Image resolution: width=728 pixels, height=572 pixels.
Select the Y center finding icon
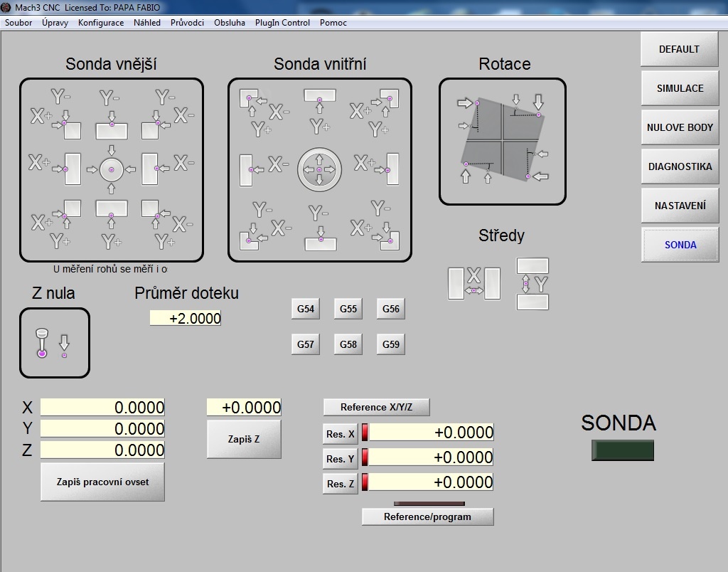(x=532, y=283)
